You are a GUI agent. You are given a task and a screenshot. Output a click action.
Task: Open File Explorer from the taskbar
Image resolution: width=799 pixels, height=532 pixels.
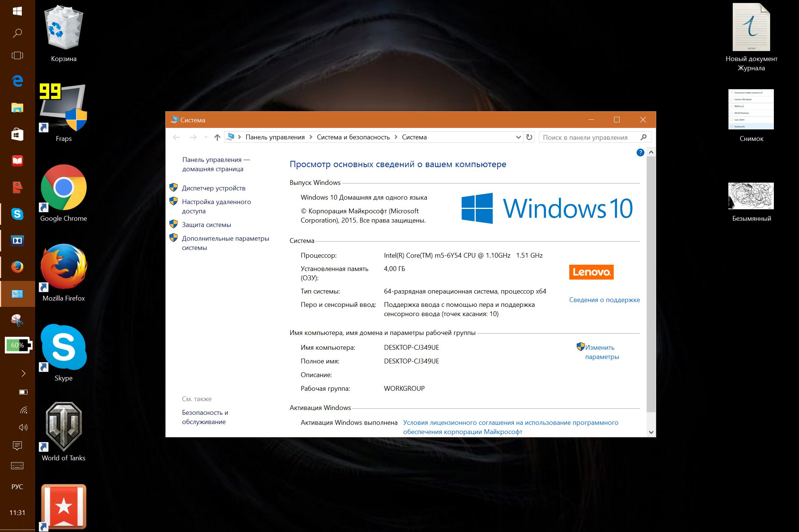pos(17,108)
